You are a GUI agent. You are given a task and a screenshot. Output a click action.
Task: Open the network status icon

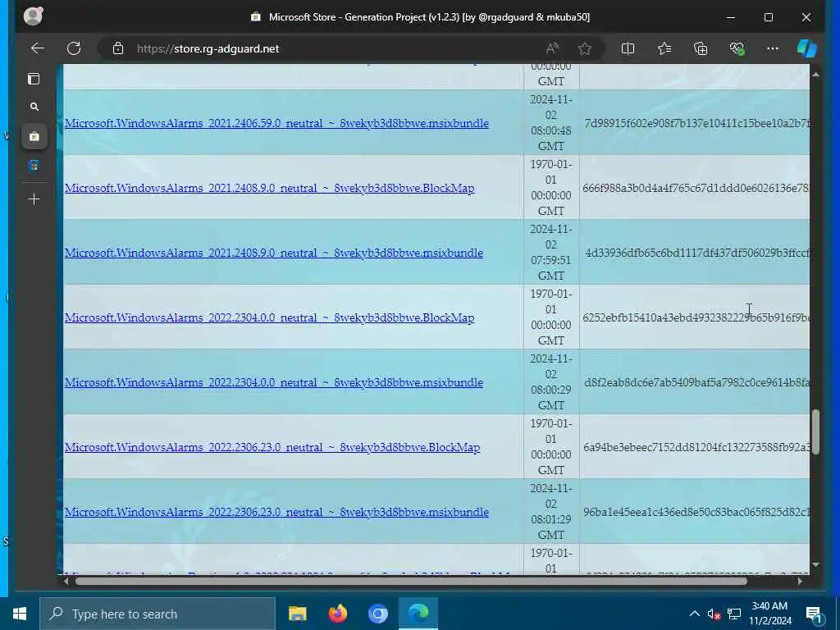click(x=734, y=614)
